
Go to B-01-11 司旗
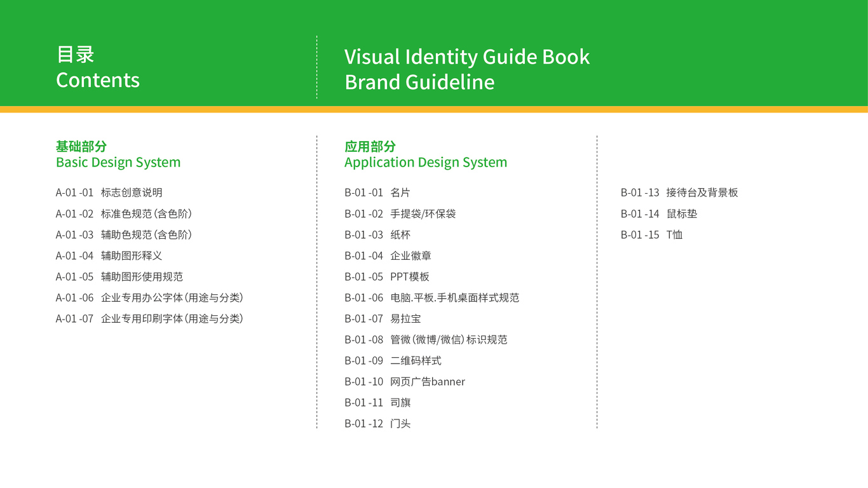coord(377,402)
